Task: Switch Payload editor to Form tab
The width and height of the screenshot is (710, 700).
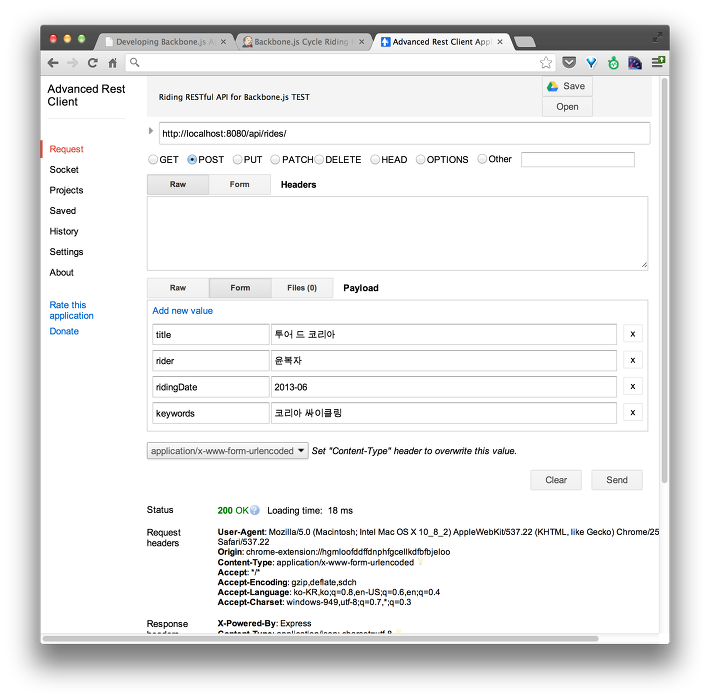Action: pyautogui.click(x=240, y=288)
